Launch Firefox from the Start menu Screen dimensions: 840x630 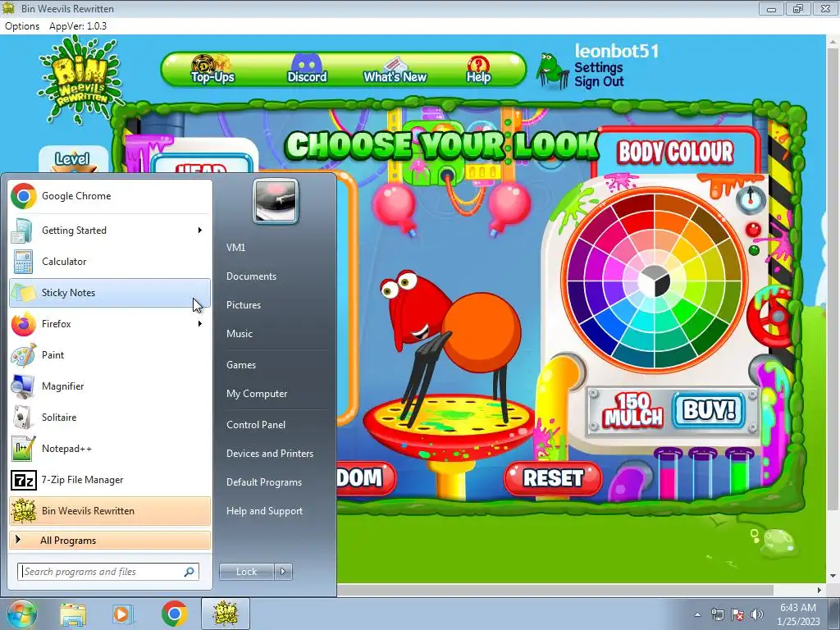[x=110, y=323]
